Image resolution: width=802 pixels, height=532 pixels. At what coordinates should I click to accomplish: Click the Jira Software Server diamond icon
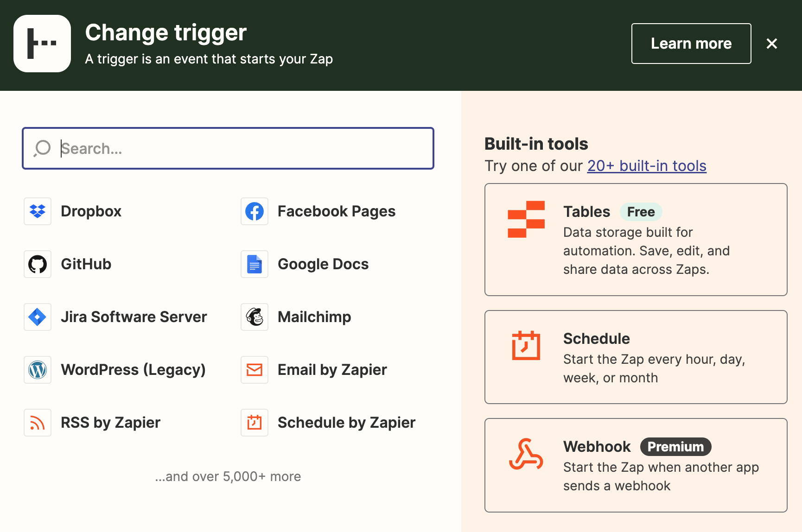38,317
